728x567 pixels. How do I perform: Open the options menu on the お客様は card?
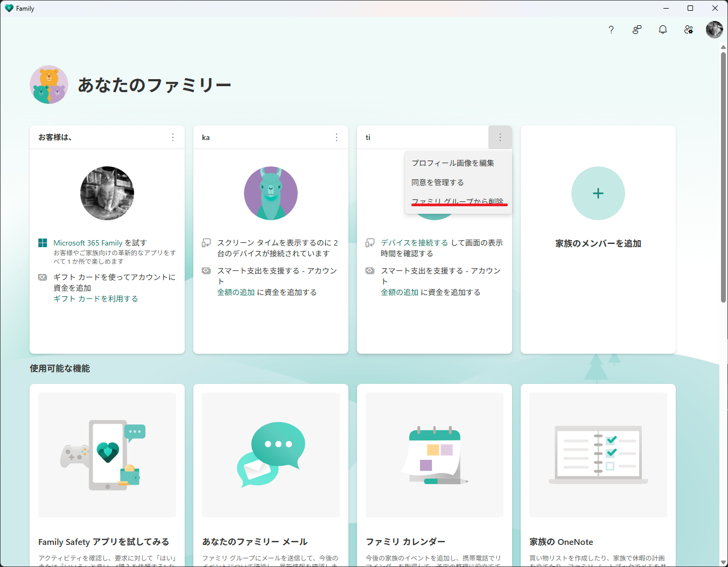[x=172, y=137]
